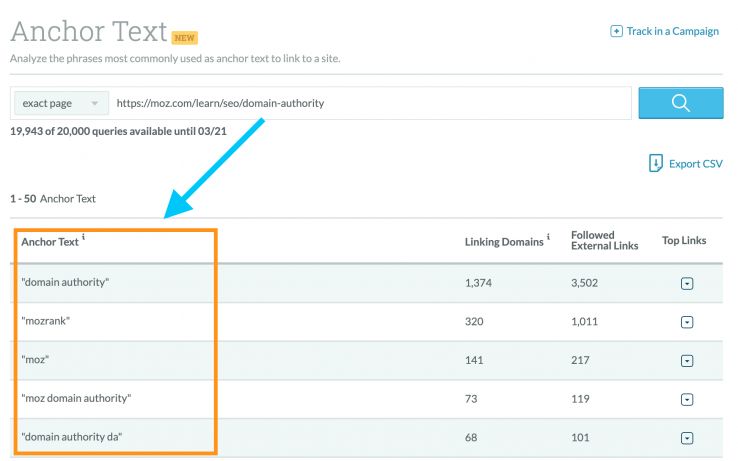Click the info icon beside Linking Domains header

tap(548, 237)
